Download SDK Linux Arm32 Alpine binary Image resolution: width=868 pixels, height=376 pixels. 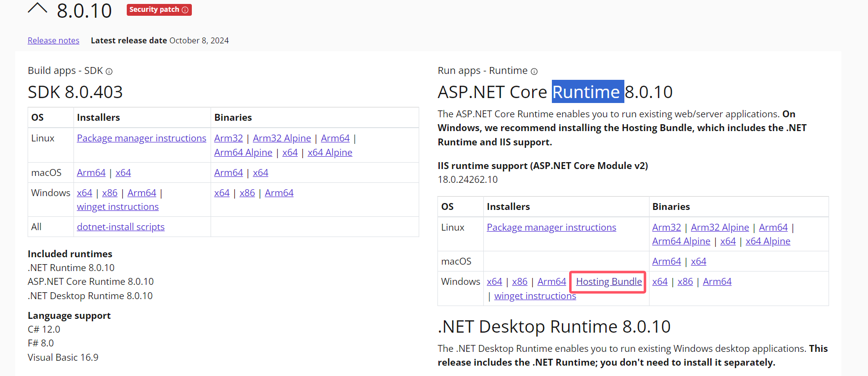click(x=282, y=138)
